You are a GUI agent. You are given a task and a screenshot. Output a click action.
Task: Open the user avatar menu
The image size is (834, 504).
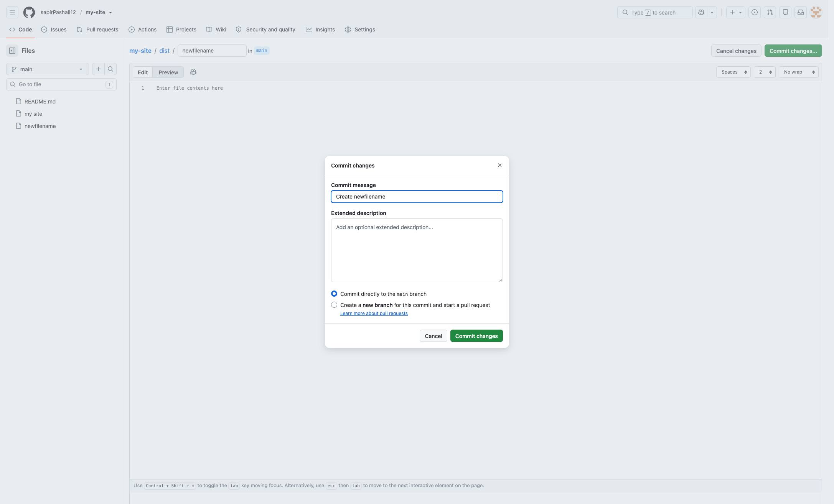click(x=816, y=12)
